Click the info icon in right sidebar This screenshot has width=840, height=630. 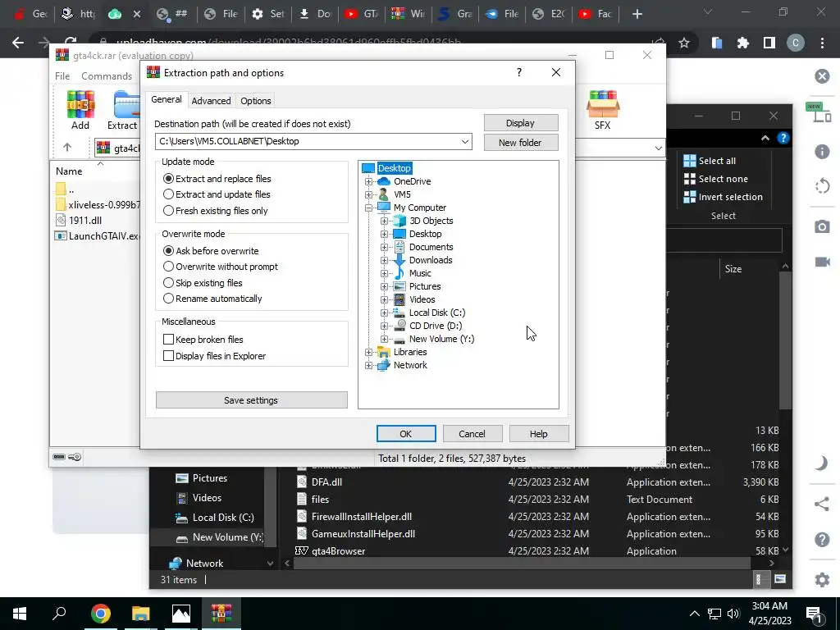pos(822,152)
